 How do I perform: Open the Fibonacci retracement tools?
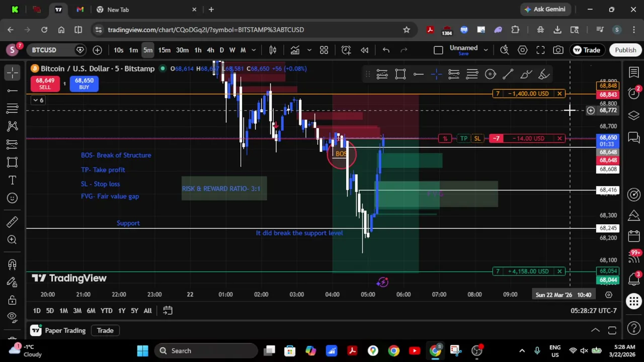[x=13, y=108]
